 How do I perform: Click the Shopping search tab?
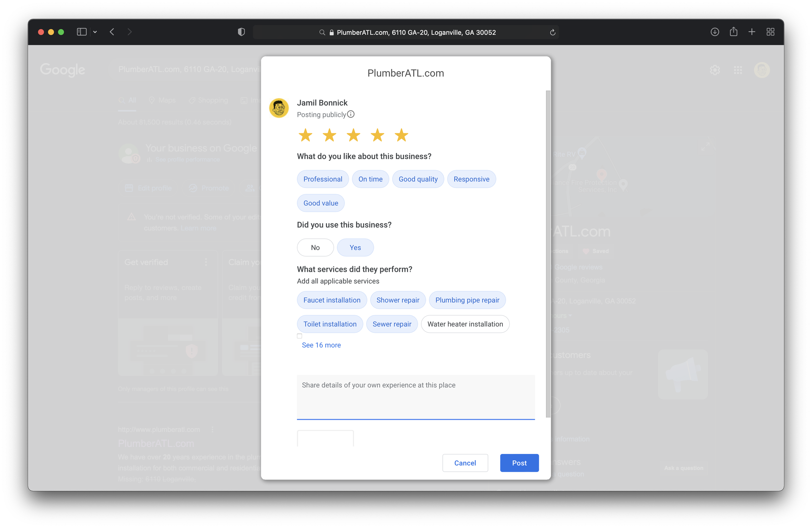[x=208, y=100]
